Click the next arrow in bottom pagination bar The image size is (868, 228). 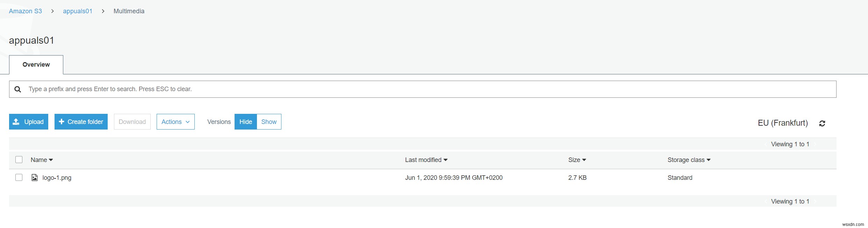coord(816,201)
